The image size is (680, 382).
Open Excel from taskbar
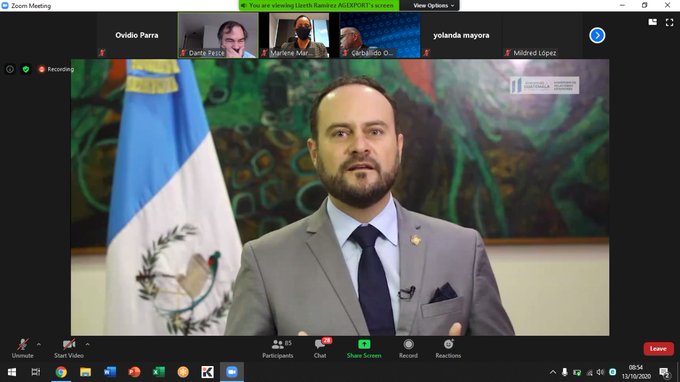159,372
